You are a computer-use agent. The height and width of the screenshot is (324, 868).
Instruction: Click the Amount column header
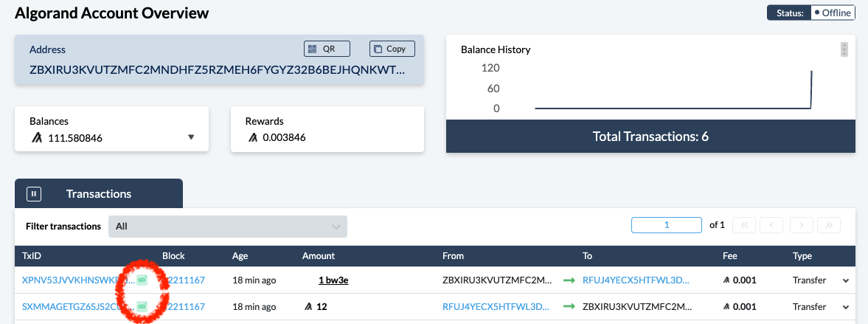(319, 256)
